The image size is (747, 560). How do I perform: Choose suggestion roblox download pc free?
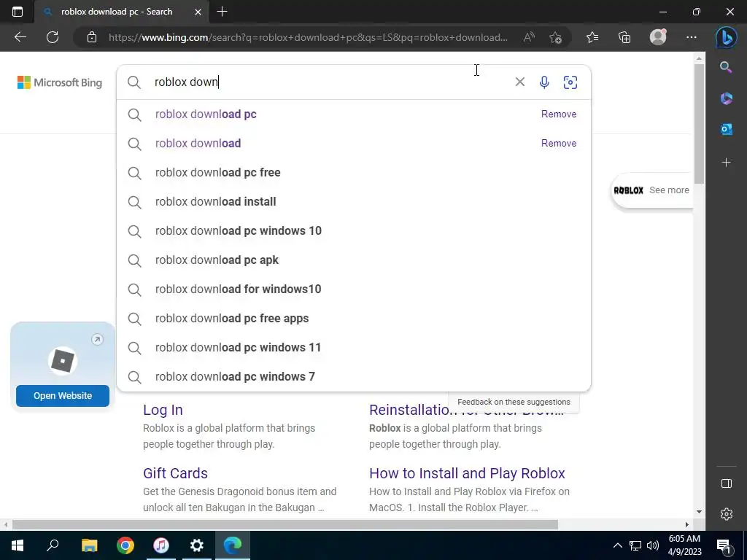354,172
